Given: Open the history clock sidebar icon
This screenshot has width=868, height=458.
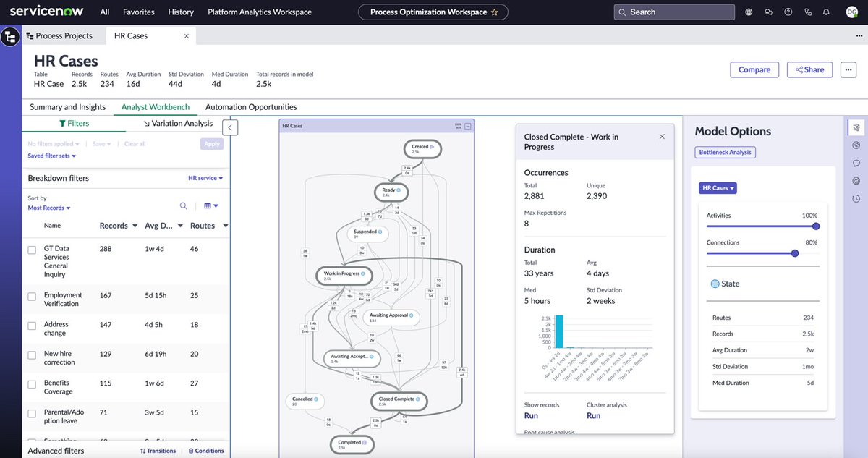Looking at the screenshot, I should point(856,199).
